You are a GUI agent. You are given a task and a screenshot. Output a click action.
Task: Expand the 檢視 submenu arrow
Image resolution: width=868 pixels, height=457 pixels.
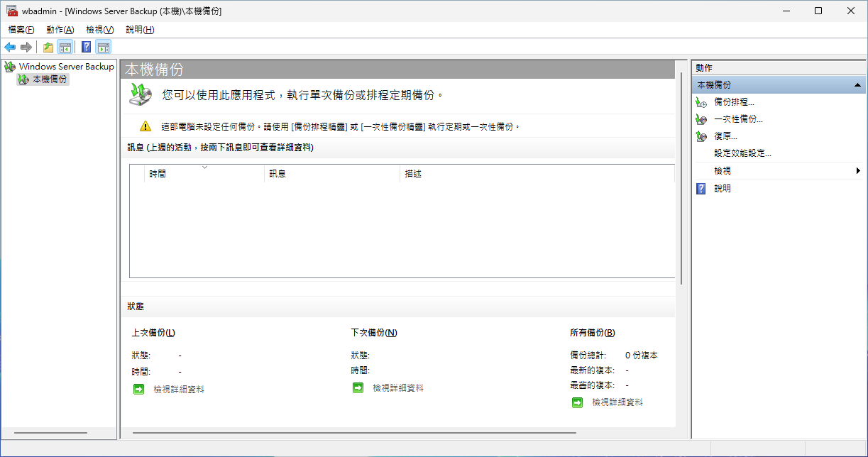[858, 171]
